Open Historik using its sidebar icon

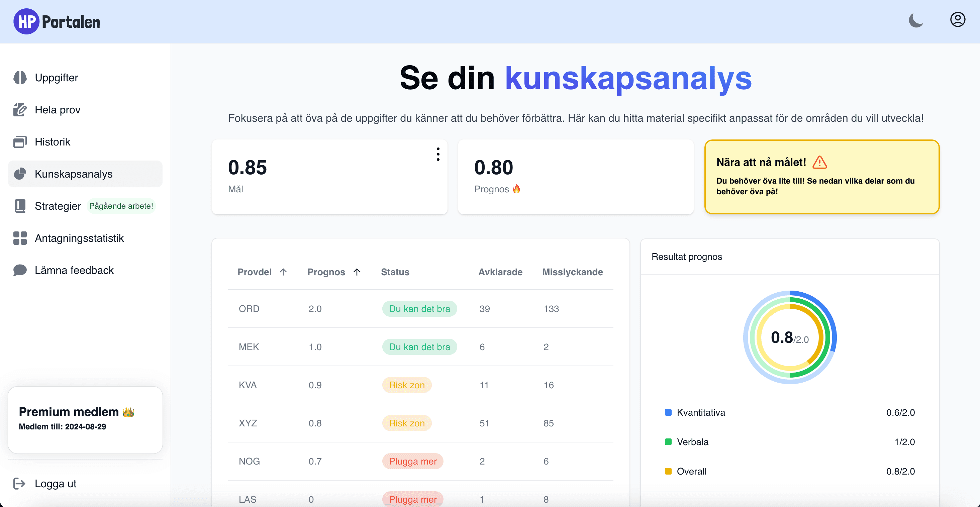click(20, 141)
